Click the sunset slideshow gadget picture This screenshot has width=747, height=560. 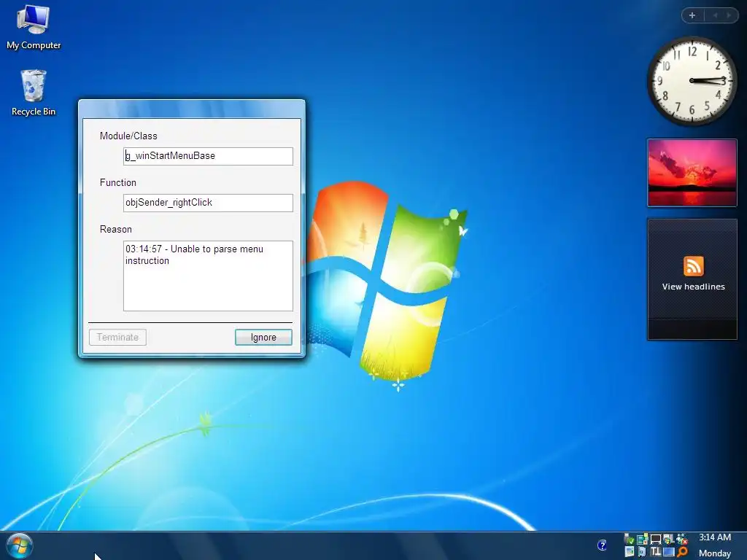click(x=692, y=173)
